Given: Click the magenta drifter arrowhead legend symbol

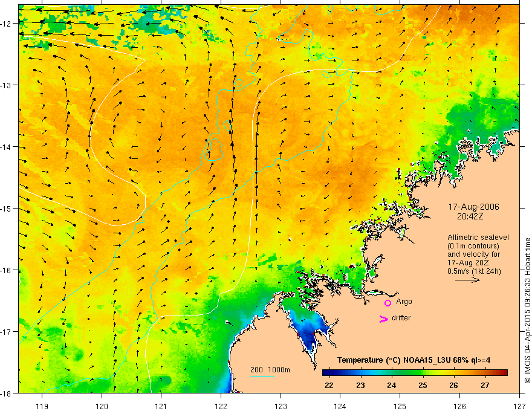Looking at the screenshot, I should [384, 319].
